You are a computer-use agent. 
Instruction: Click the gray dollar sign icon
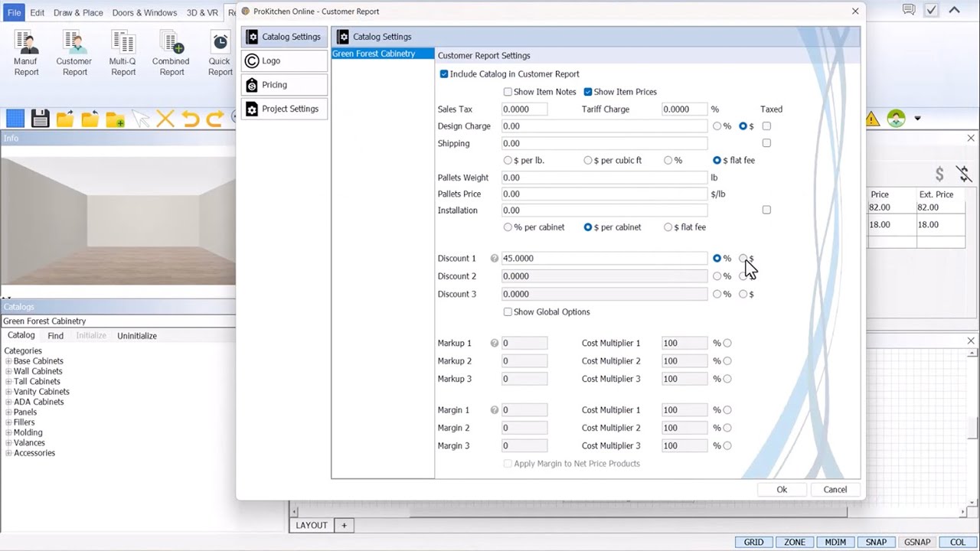click(939, 174)
